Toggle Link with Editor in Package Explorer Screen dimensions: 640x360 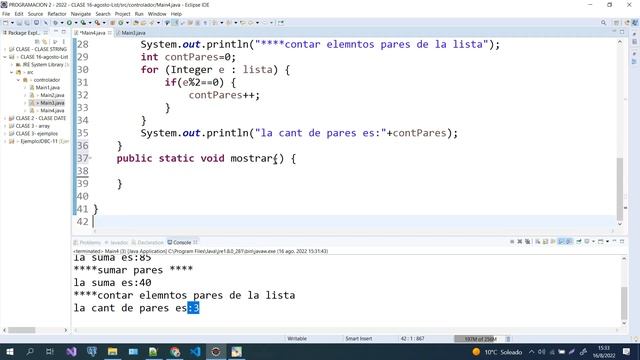tap(44, 42)
